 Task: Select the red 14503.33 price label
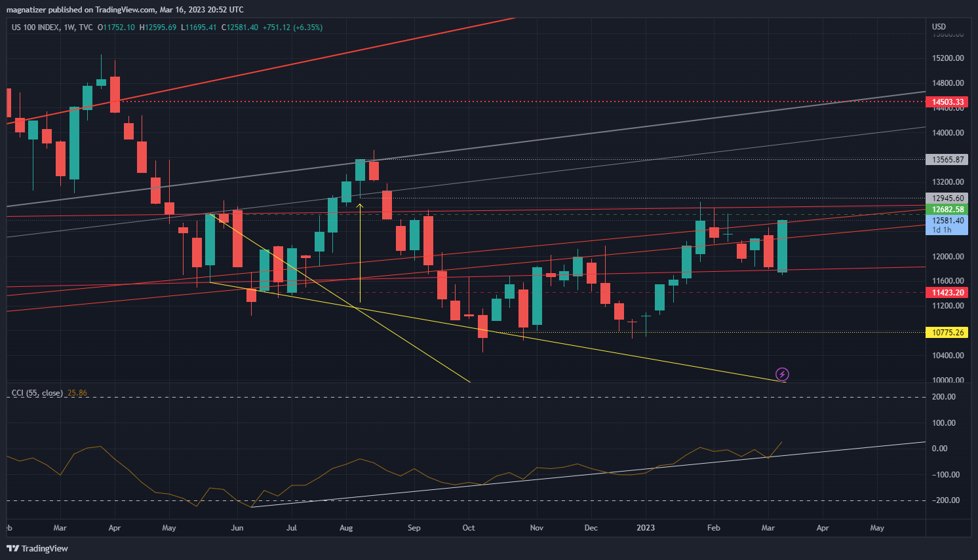coord(948,102)
